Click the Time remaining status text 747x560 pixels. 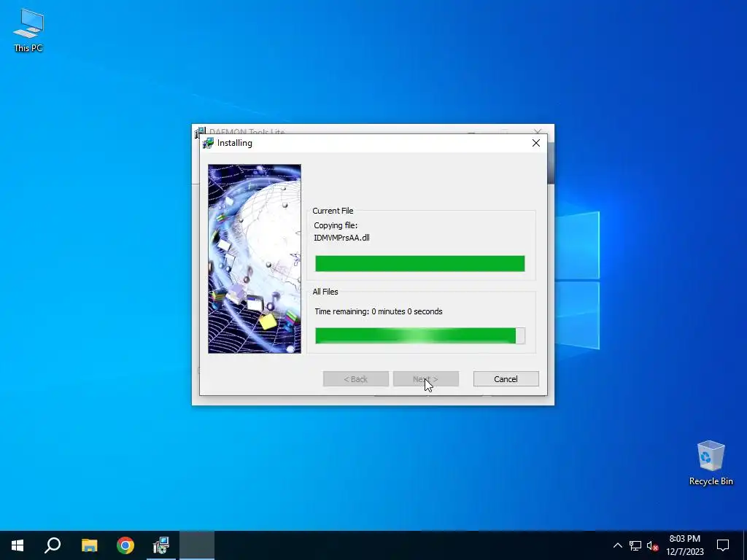pyautogui.click(x=379, y=311)
